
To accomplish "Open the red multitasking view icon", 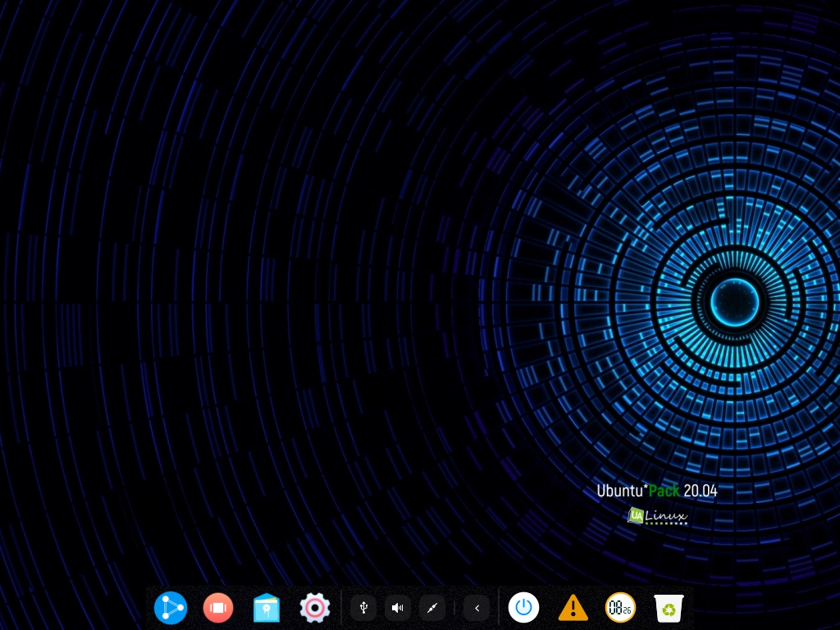I will tap(218, 608).
